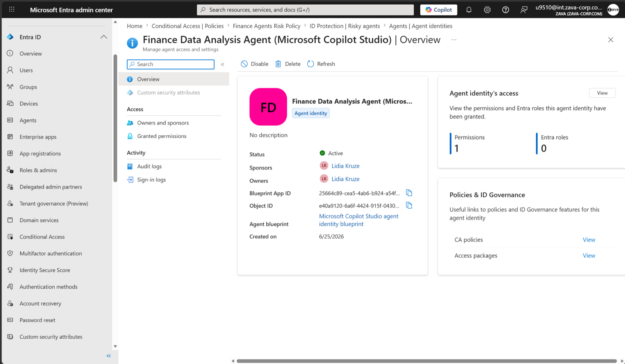Image resolution: width=625 pixels, height=364 pixels.
Task: Click the View button for agent access
Action: [x=602, y=93]
